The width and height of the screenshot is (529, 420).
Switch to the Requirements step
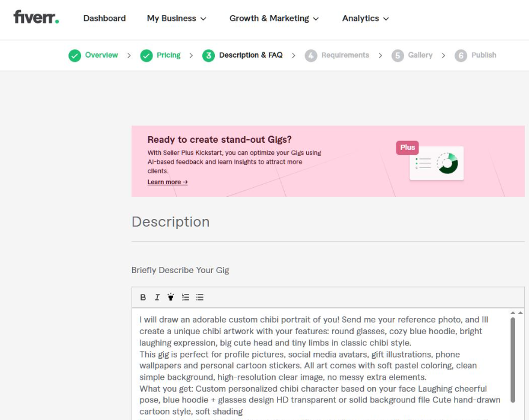[x=337, y=55]
